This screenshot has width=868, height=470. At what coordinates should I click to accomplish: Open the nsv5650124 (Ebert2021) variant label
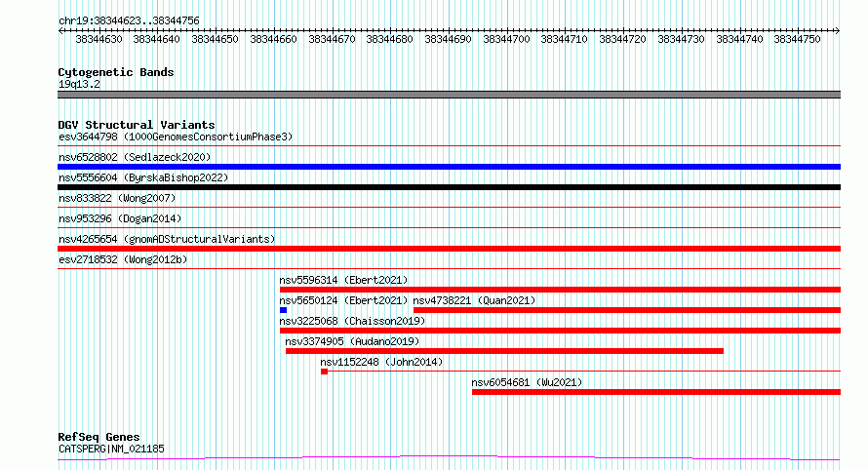(x=343, y=300)
